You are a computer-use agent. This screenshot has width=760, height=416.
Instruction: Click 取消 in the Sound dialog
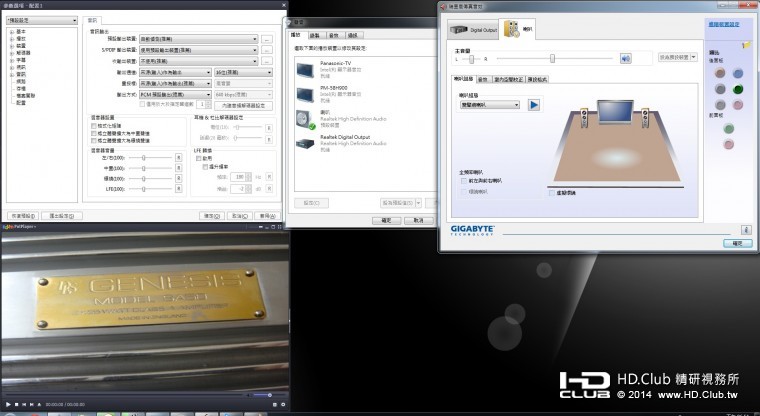coord(419,220)
